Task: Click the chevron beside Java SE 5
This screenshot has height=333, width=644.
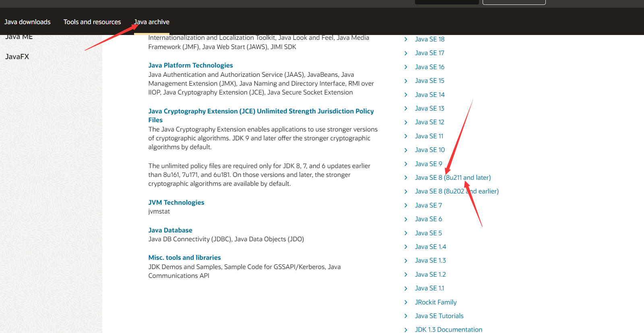Action: 406,233
